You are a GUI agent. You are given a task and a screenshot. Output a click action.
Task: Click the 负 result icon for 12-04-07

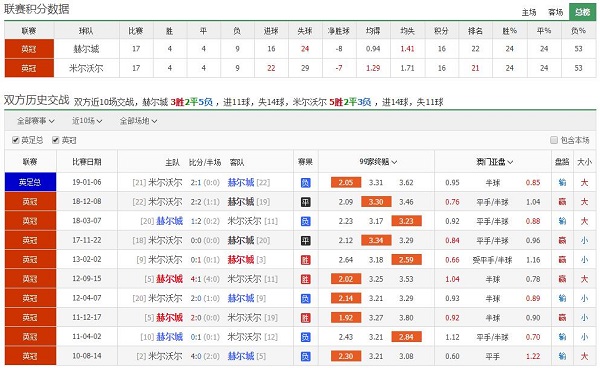click(x=305, y=298)
